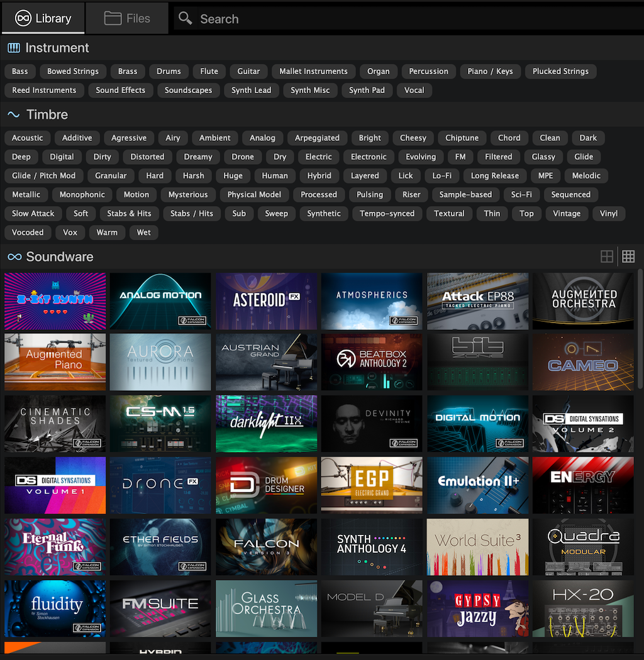644x660 pixels.
Task: Open the CS-M 1.5 soundware
Action: click(160, 424)
